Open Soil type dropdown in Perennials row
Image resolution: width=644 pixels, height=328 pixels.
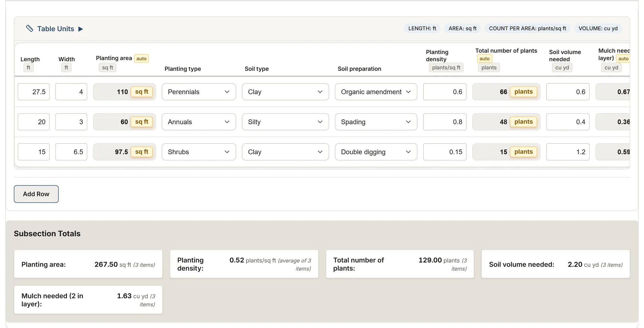(285, 92)
